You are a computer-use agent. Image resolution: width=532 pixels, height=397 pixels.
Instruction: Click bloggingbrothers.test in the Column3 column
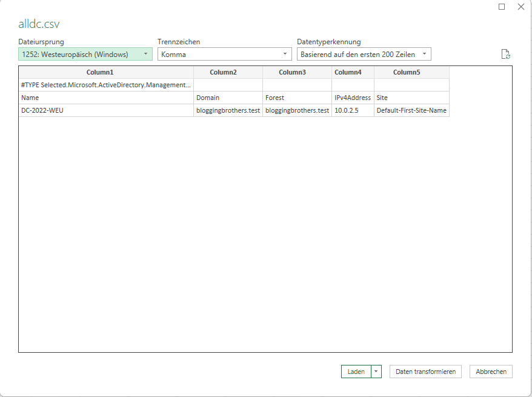point(297,110)
